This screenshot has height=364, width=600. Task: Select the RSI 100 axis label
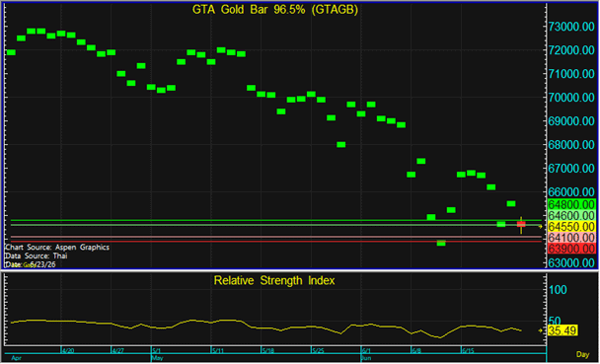(x=558, y=290)
